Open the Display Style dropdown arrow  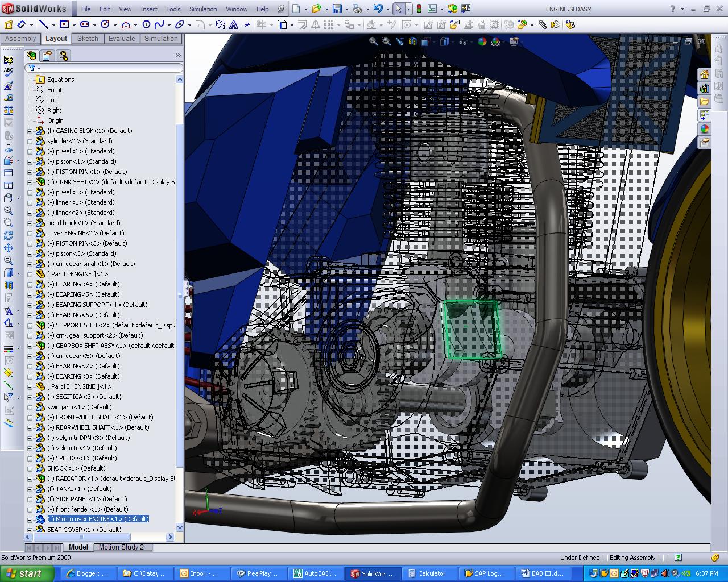[453, 42]
